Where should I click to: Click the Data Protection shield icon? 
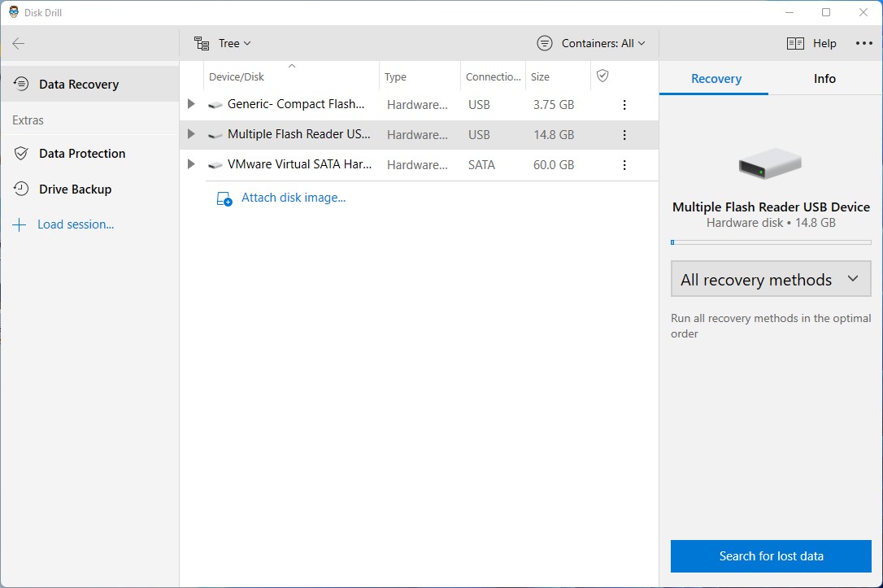(x=21, y=153)
